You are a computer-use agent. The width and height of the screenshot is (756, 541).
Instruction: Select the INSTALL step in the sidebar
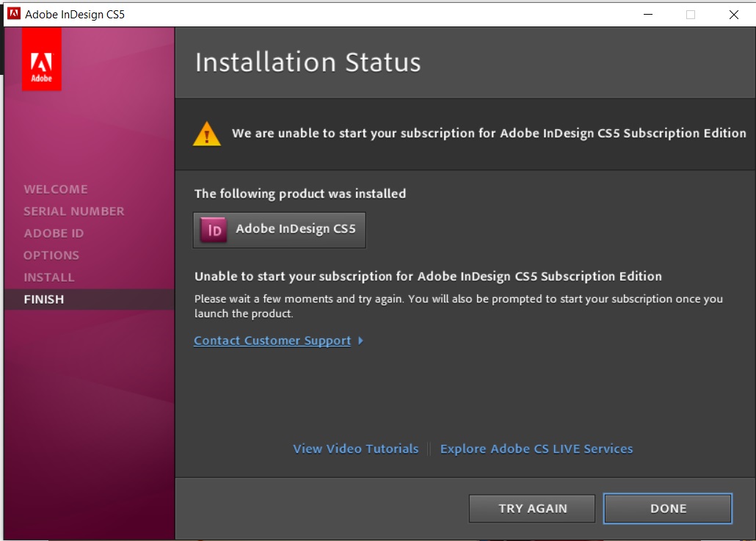tap(49, 277)
